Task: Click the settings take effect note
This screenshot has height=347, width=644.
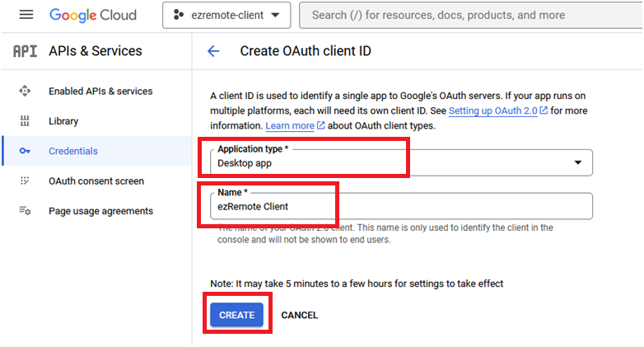Action: pyautogui.click(x=357, y=284)
